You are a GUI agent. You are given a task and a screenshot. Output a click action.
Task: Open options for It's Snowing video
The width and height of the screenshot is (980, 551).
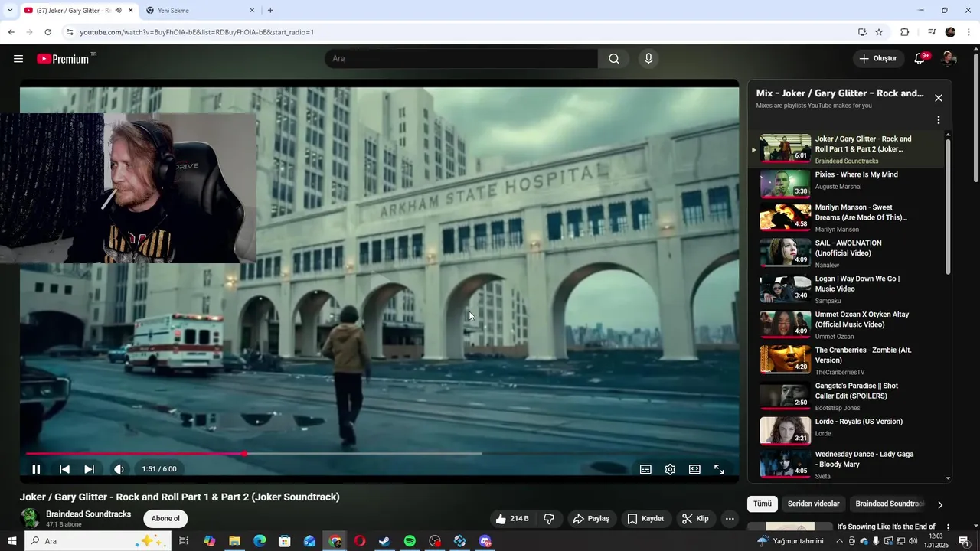click(948, 527)
